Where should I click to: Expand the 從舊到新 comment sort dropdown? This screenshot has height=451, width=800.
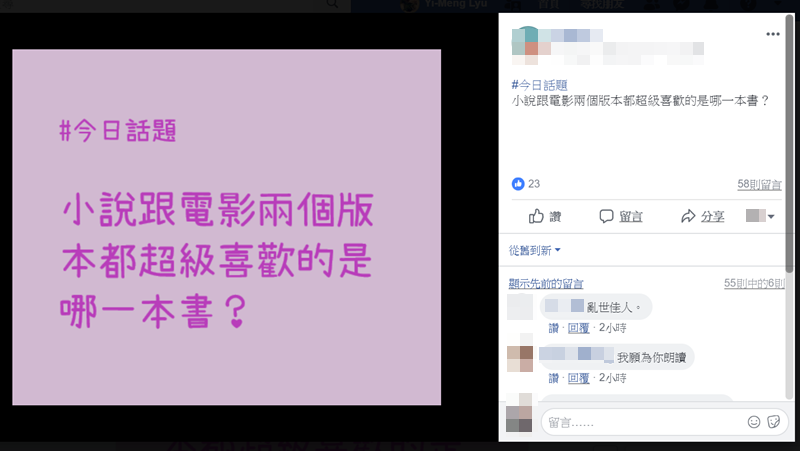[x=534, y=250]
